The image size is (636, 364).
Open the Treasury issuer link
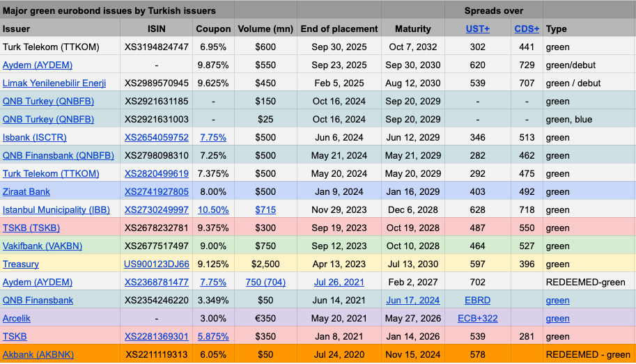click(x=21, y=264)
